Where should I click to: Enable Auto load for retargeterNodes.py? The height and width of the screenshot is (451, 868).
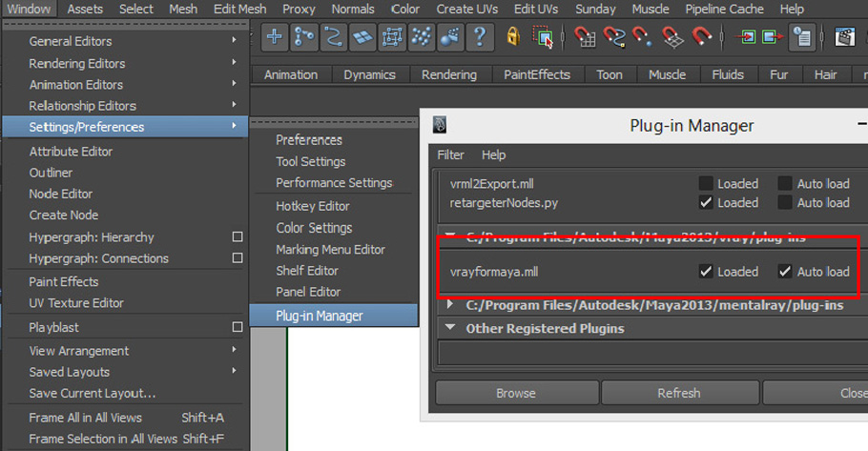(x=785, y=202)
